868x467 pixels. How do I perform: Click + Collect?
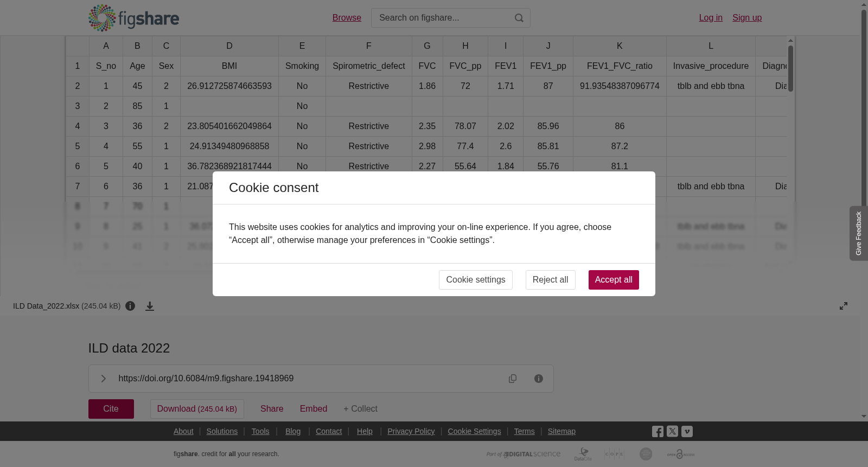point(360,409)
